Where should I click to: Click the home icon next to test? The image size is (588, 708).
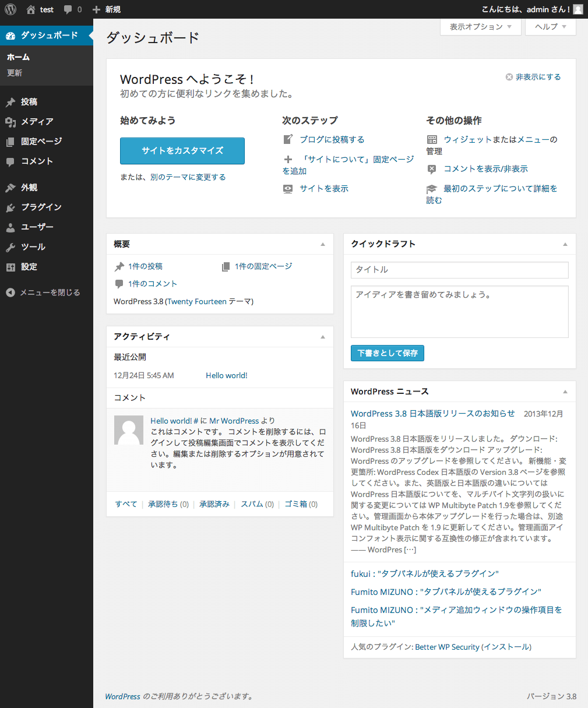(x=31, y=9)
